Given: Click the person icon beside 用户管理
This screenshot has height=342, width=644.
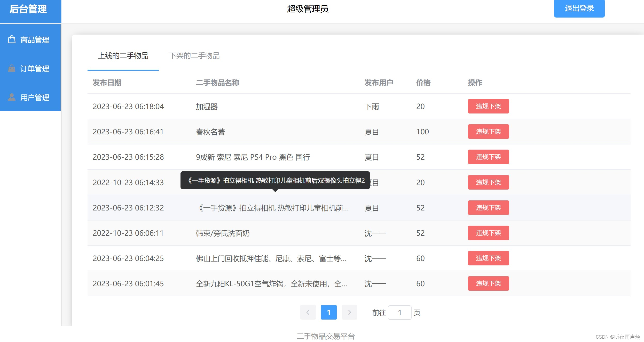Looking at the screenshot, I should click(x=12, y=97).
